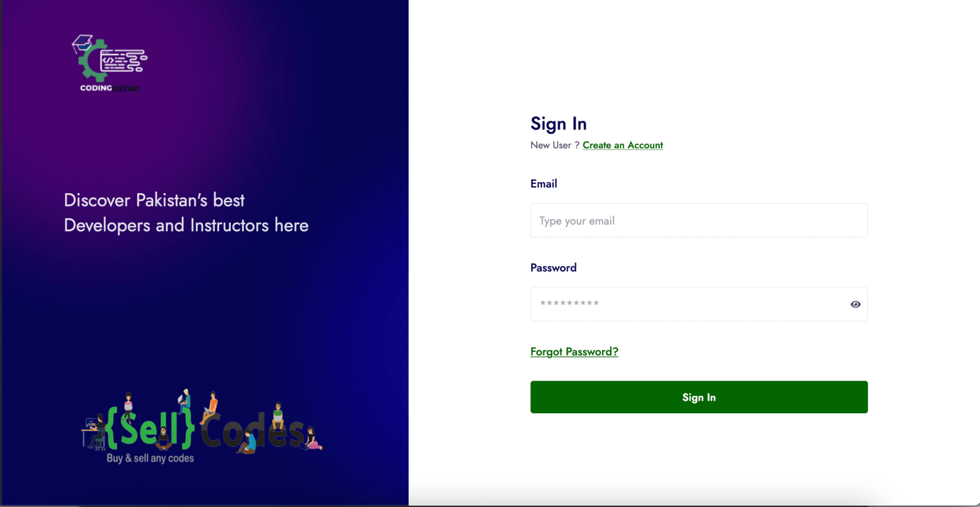
Task: Submit with the green Sign In button
Action: [699, 397]
